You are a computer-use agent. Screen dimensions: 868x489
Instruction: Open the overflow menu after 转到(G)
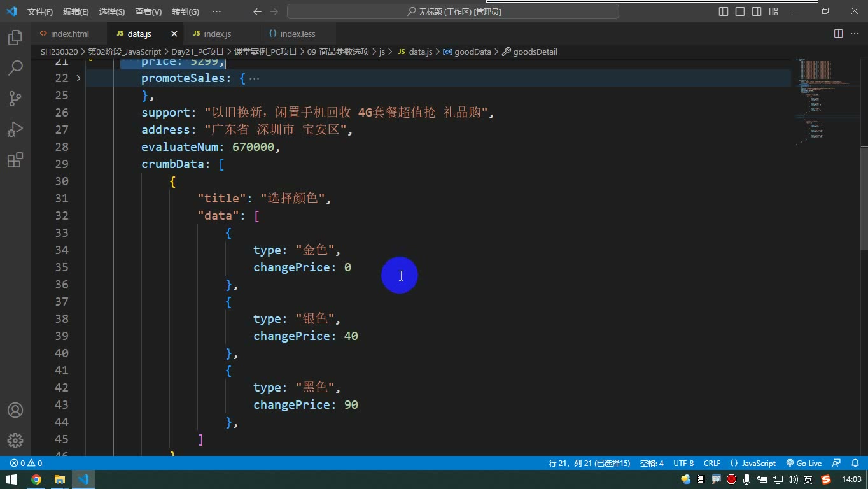tap(216, 11)
